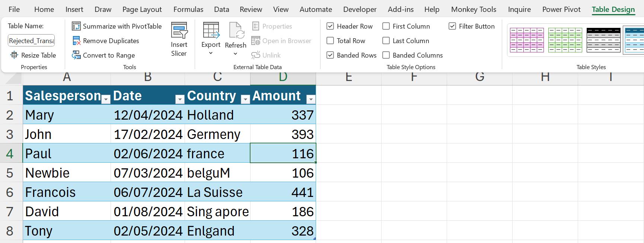Click the Insert Slicer label
Viewport: 644px width, 243px height.
pos(179,49)
